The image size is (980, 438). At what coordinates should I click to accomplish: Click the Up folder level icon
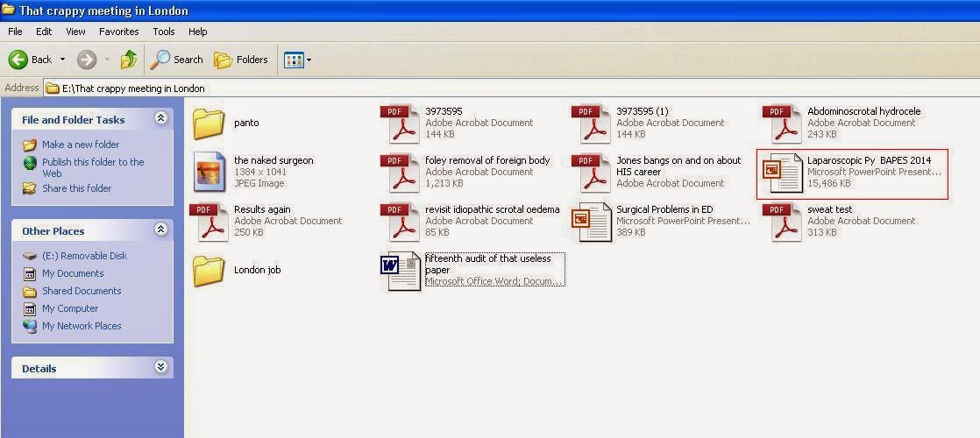(x=129, y=60)
